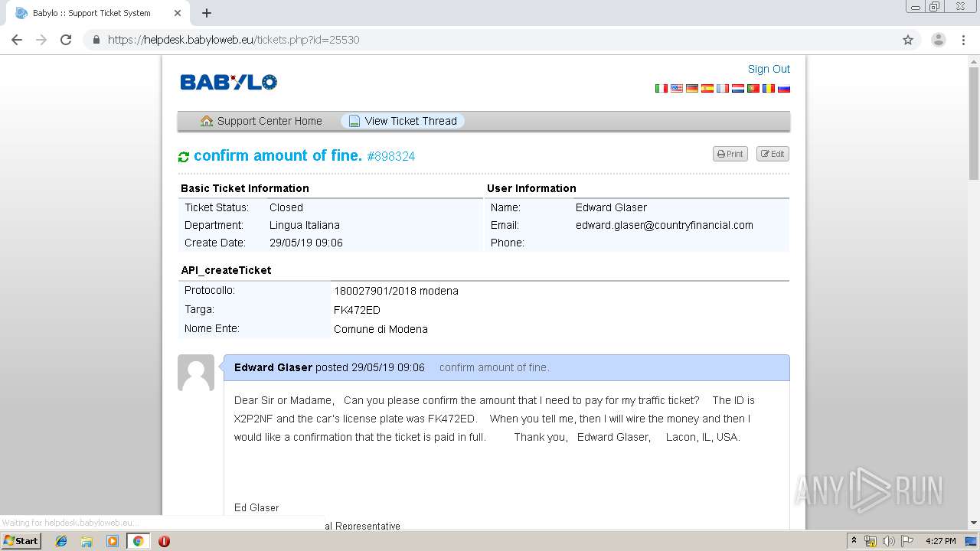This screenshot has height=551, width=980.
Task: Open the Start menu
Action: click(x=21, y=541)
